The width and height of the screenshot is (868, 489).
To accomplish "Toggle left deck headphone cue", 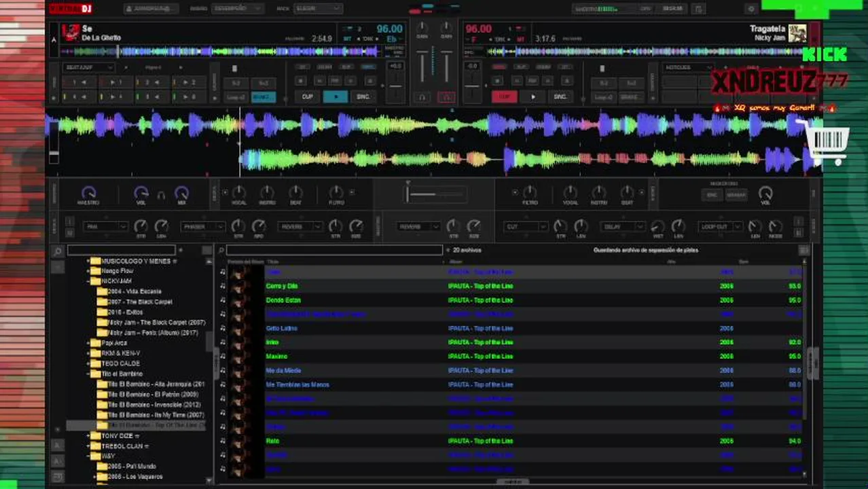I will tap(422, 97).
